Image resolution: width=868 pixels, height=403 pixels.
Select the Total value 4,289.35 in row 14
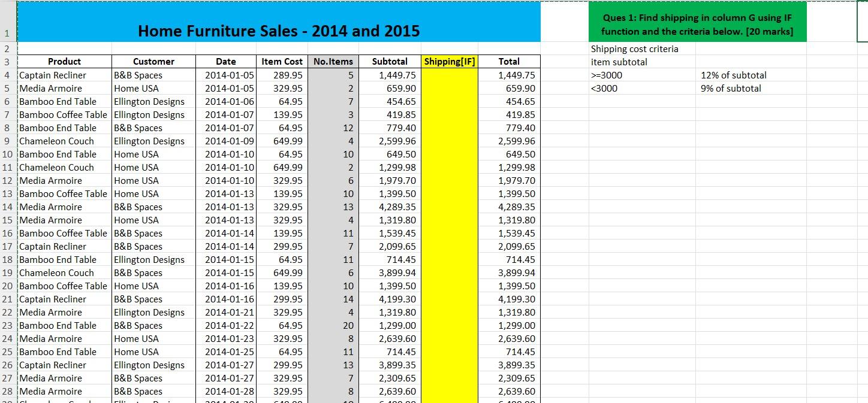click(x=508, y=207)
